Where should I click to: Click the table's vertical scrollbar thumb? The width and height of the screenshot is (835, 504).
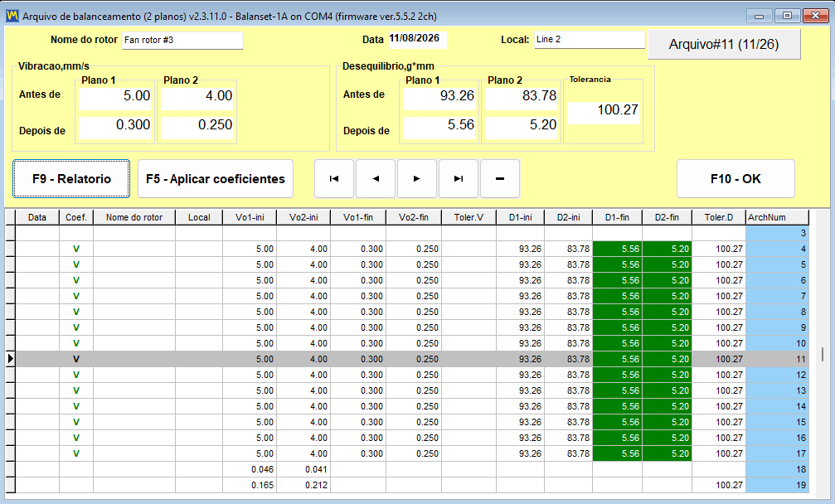(x=823, y=355)
